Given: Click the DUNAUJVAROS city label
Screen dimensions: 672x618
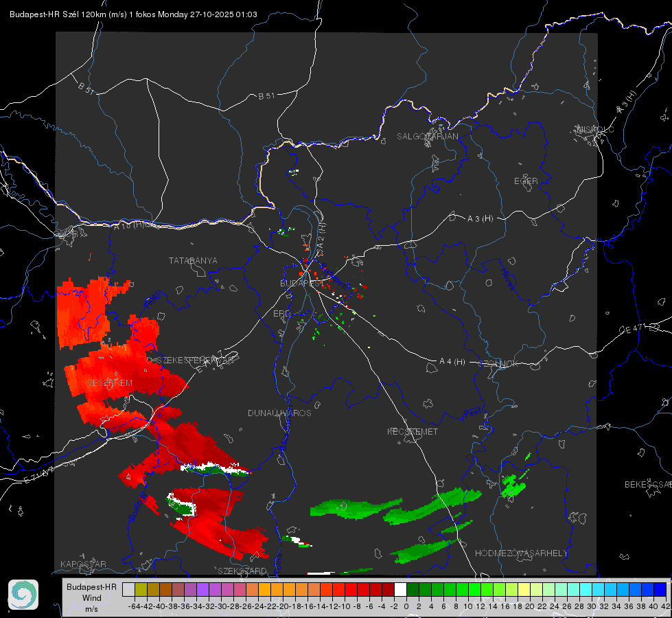Looking at the screenshot, I should tap(279, 413).
